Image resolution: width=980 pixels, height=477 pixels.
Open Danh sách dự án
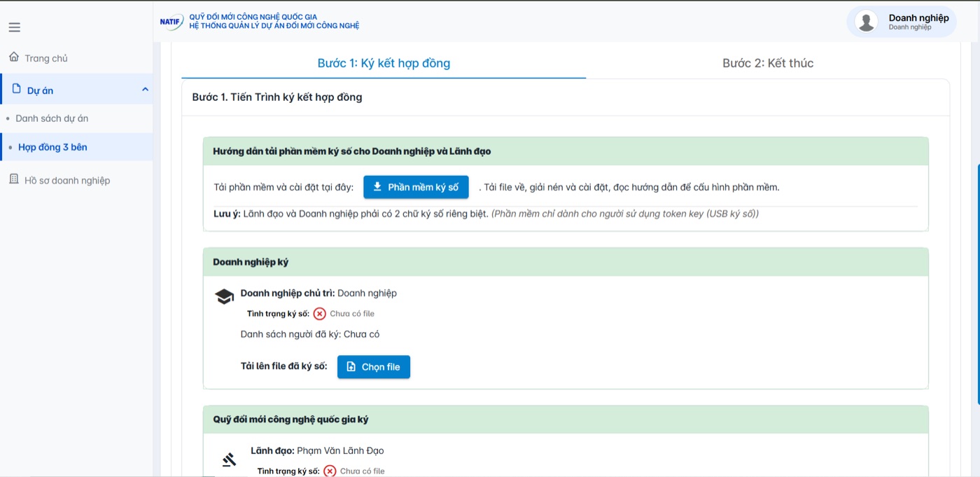[52, 118]
